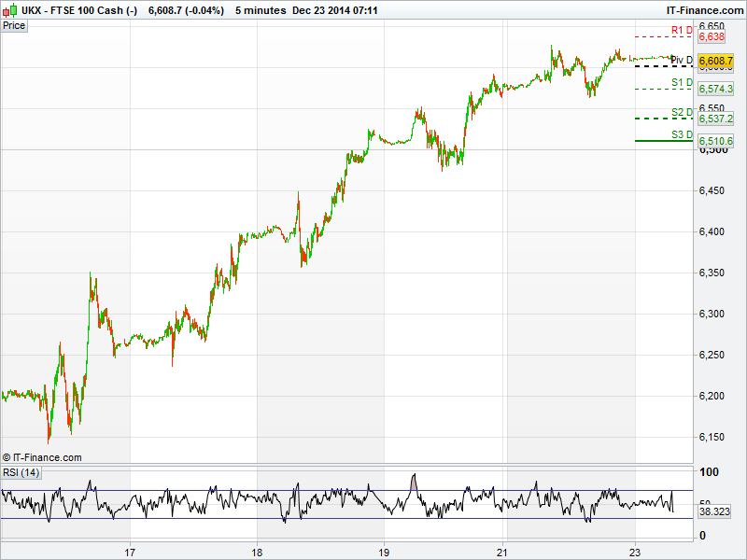Screen dimensions: 747x560
Task: Click date 19 on the time axis
Action: (384, 550)
